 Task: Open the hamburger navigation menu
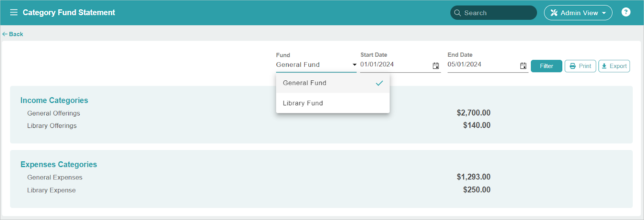(x=14, y=12)
